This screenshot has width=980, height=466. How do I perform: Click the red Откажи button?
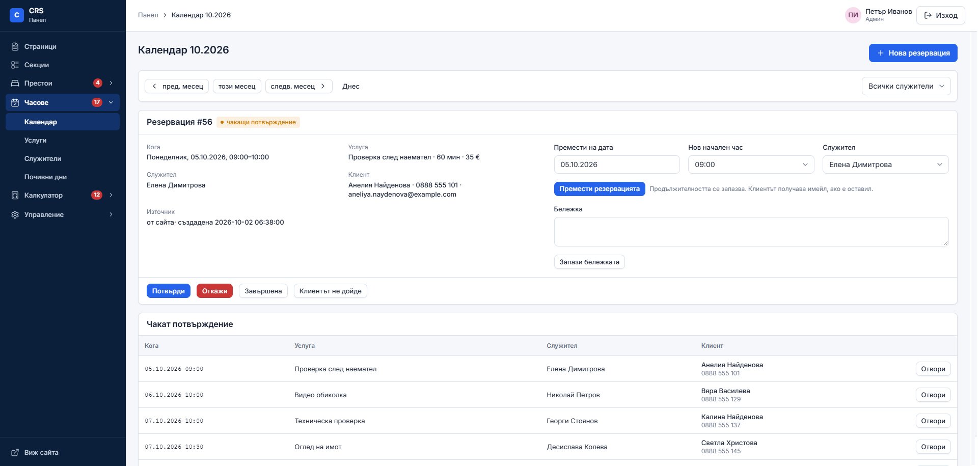tap(214, 291)
